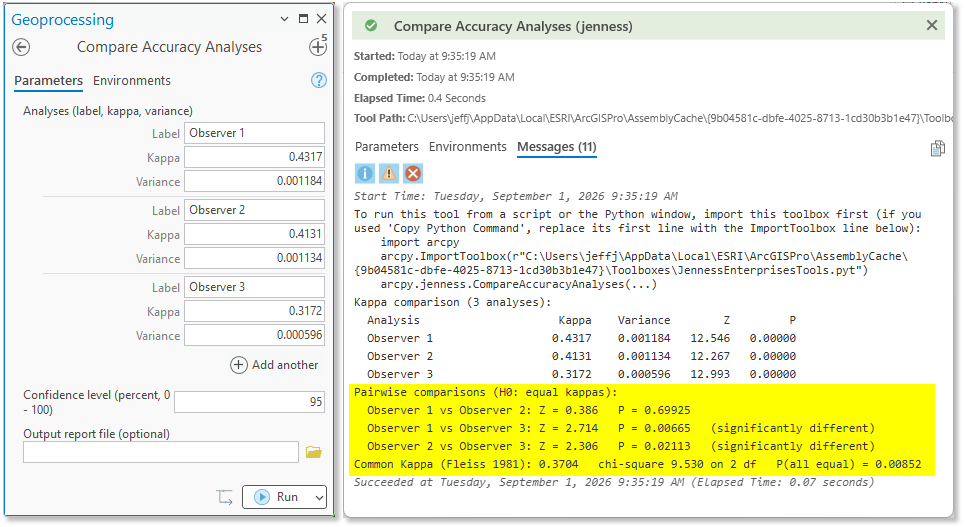
Task: Edit the Variance field showing 0.001184
Action: tap(254, 181)
